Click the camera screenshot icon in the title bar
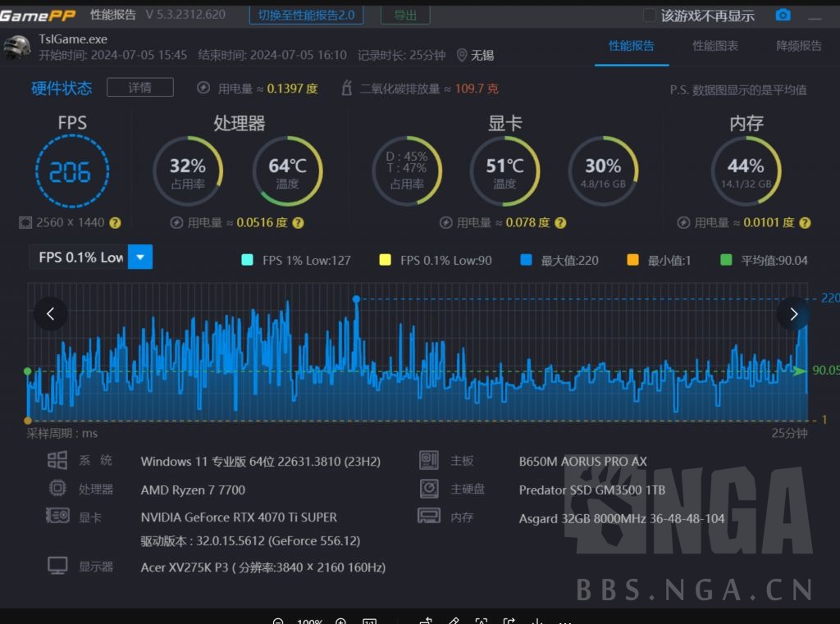Screen dimensions: 840x624 [x=783, y=15]
